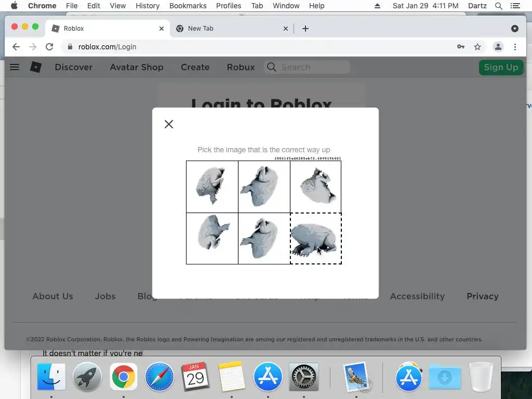Open the Privacy footer link

point(483,296)
